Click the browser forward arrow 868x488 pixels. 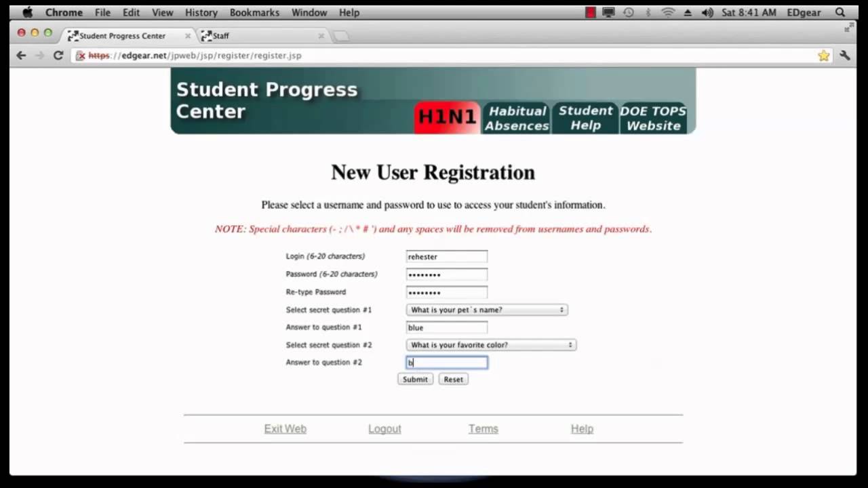tap(39, 56)
